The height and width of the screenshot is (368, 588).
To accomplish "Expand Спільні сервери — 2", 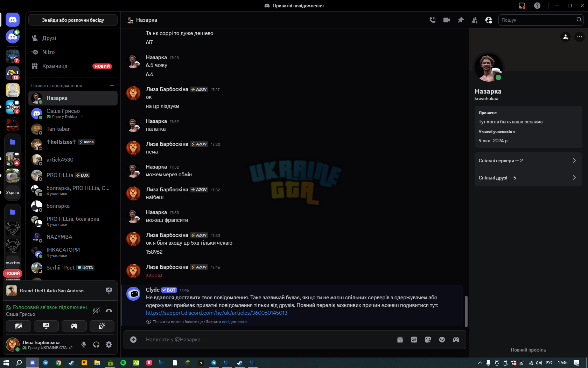I will click(528, 161).
